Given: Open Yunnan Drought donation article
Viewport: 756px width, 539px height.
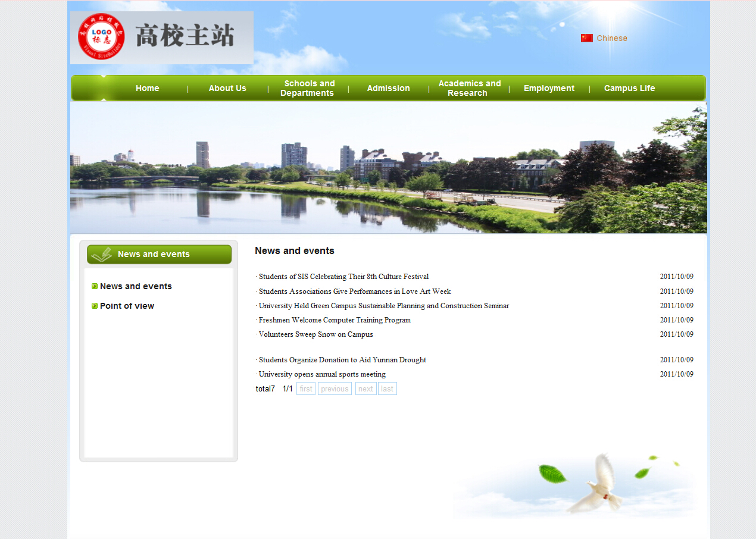Looking at the screenshot, I should click(342, 360).
